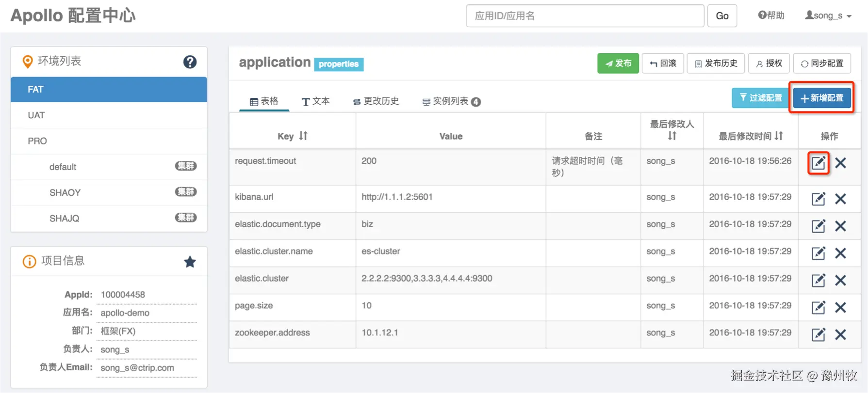Click the edit icon for request.timeout row
The height and width of the screenshot is (393, 868).
click(x=818, y=163)
